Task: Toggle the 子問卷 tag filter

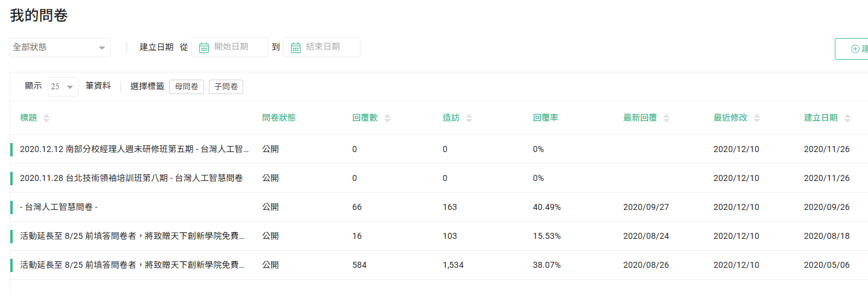Action: (x=226, y=87)
